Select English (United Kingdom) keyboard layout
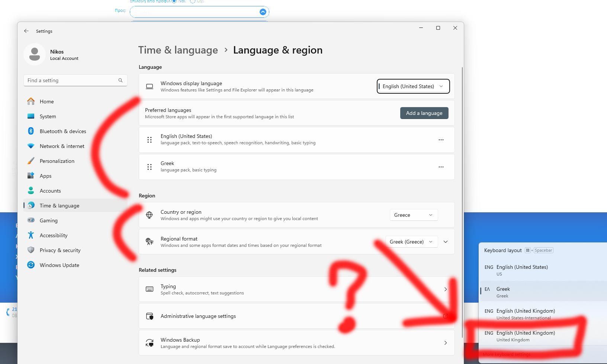Screen dimensions: 607x364 [x=526, y=336]
